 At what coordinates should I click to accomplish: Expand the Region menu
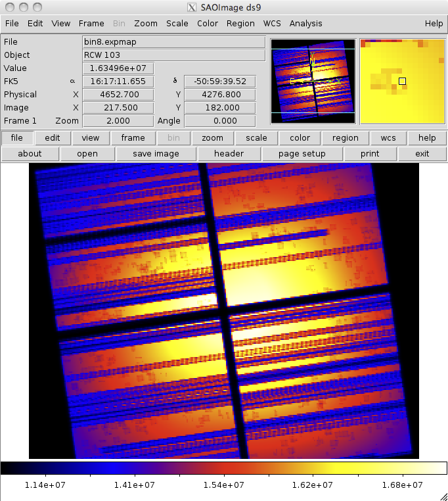click(x=240, y=23)
